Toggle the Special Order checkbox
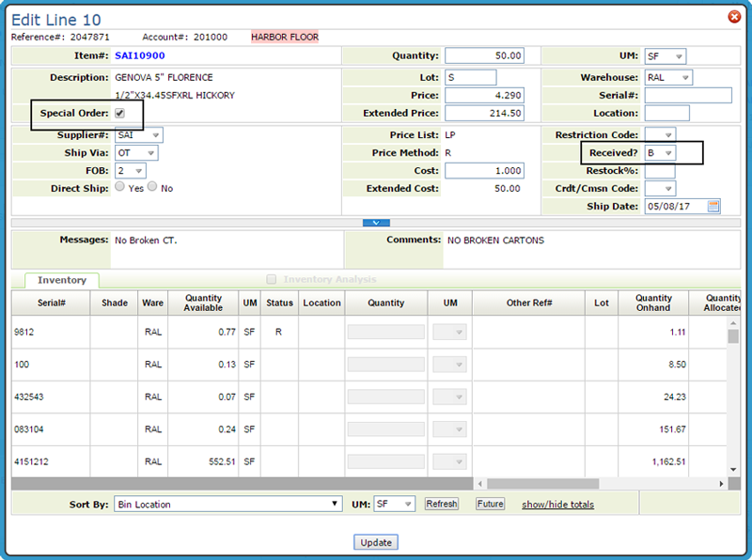Screen dimensions: 752x560 119,114
